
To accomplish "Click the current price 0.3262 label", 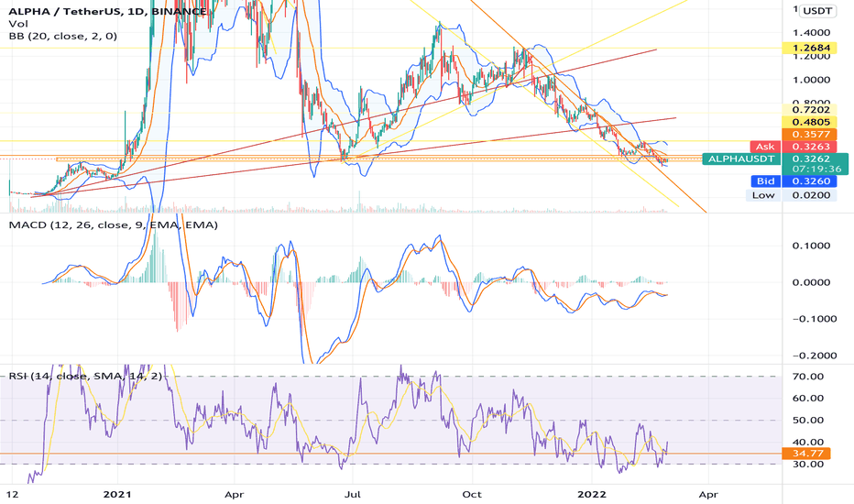I will [811, 159].
